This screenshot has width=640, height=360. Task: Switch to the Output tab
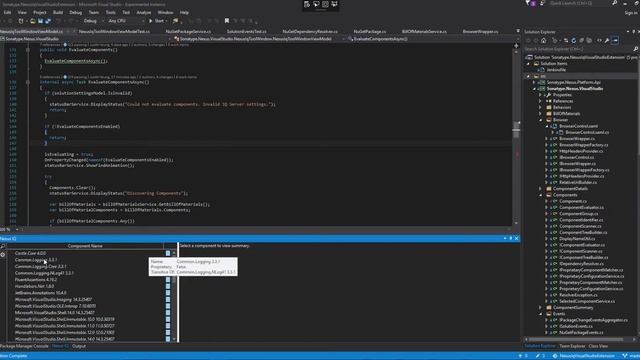click(x=79, y=346)
